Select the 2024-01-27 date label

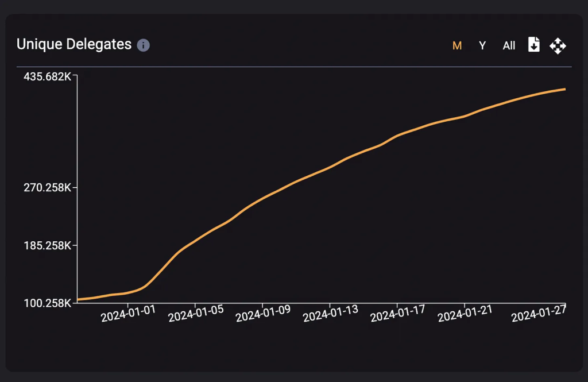(539, 314)
